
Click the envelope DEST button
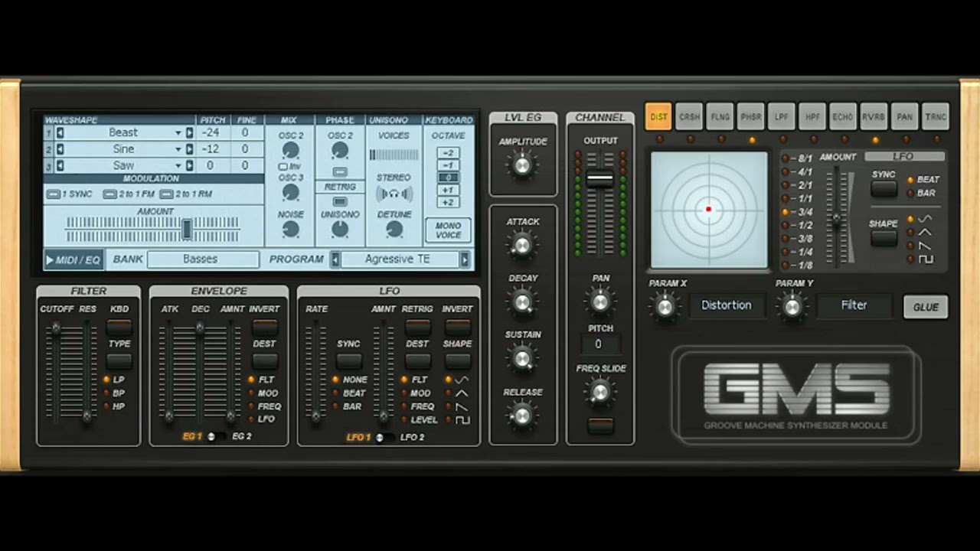click(265, 361)
